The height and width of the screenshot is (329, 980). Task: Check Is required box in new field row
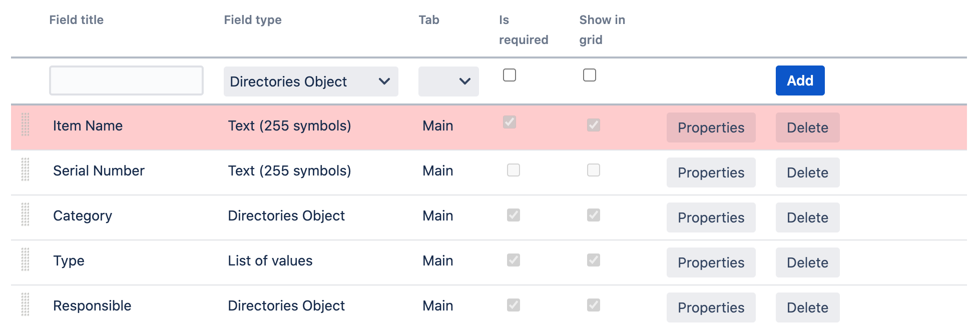[510, 75]
